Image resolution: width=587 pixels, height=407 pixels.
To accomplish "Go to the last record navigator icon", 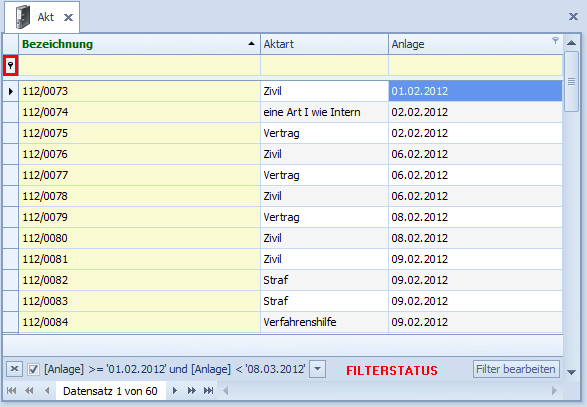I will pos(209,391).
